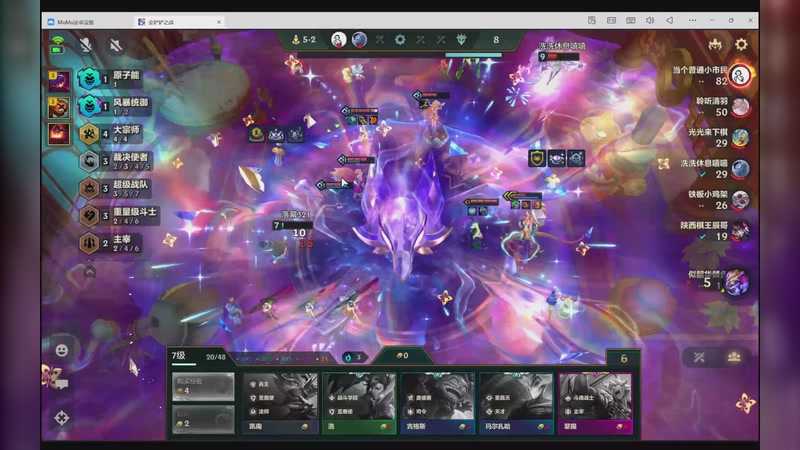Scout player 铁板小鸡架
Viewport: 800px width, 450px height.
(718, 200)
